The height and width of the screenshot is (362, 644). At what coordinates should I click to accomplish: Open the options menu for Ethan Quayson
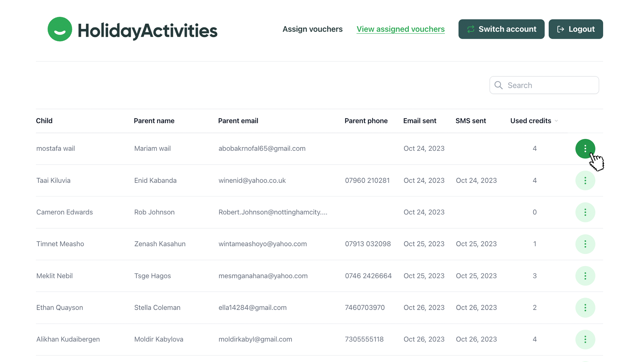(x=585, y=308)
